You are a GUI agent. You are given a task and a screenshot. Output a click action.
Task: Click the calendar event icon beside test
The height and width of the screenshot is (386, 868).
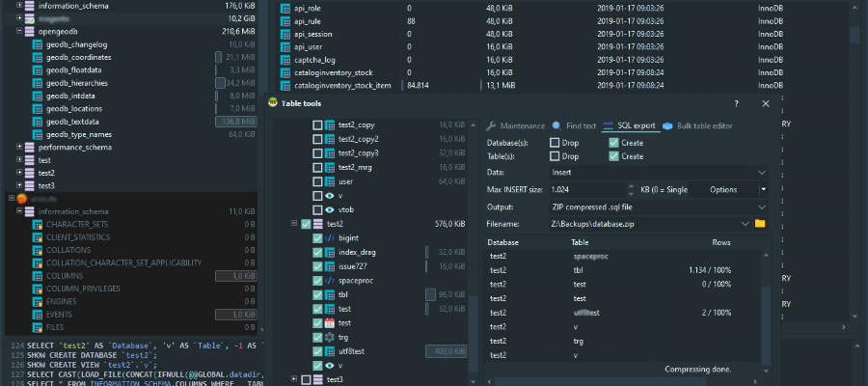tap(330, 322)
